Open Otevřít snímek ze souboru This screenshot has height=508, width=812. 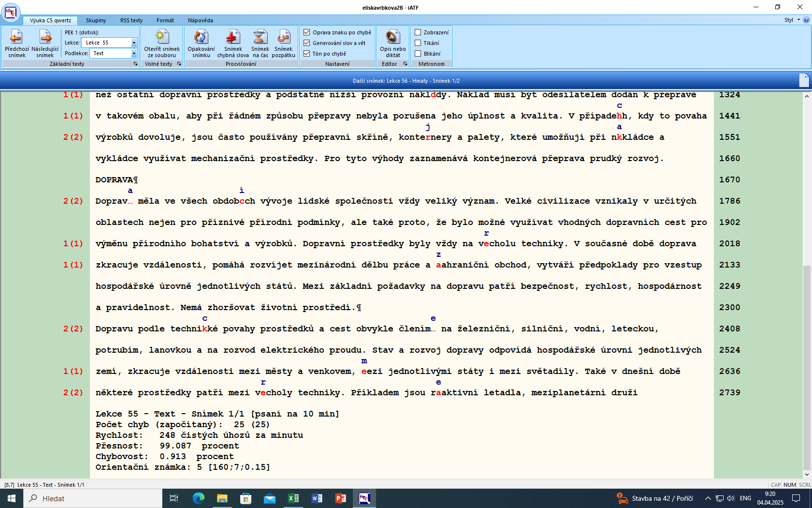161,37
